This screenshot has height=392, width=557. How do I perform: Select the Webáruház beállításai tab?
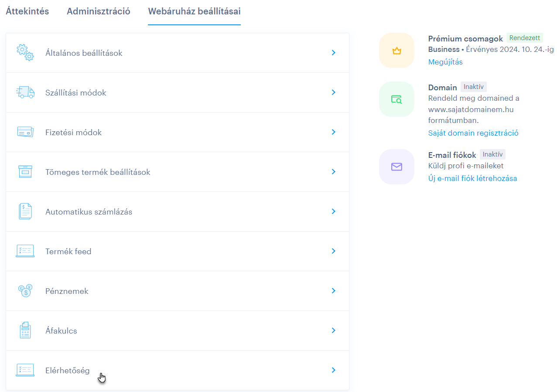click(194, 11)
